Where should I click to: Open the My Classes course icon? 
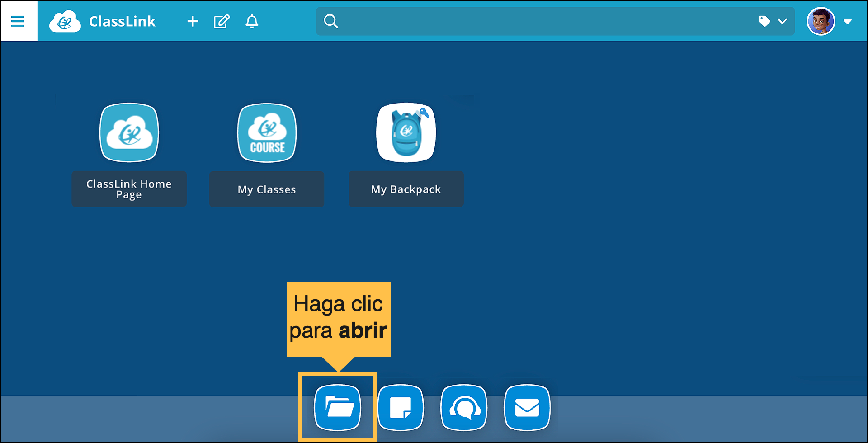point(267,132)
